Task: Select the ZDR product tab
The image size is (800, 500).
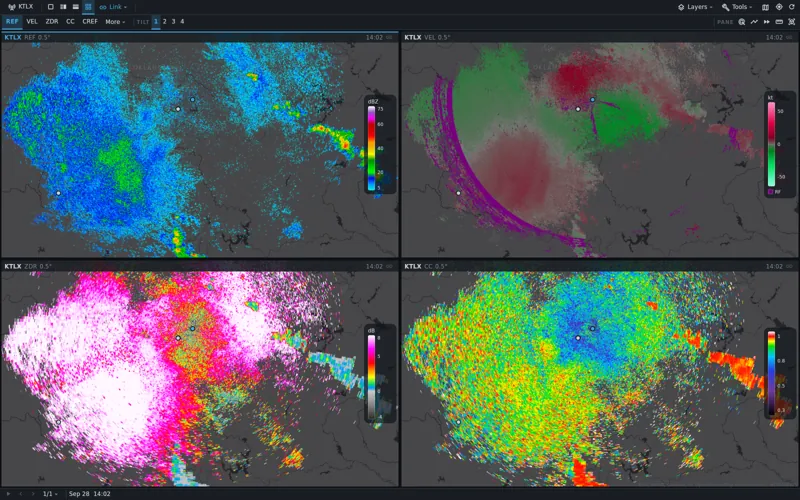Action: pos(52,22)
